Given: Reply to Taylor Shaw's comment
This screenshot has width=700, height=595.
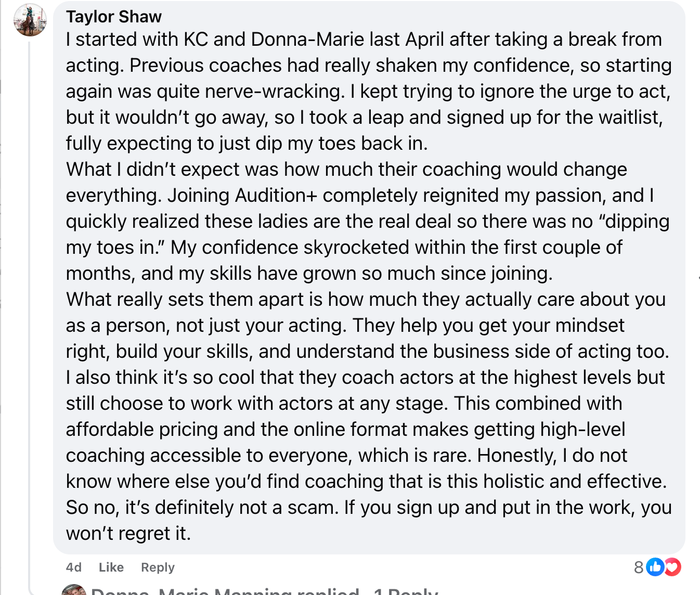Looking at the screenshot, I should click(x=158, y=567).
